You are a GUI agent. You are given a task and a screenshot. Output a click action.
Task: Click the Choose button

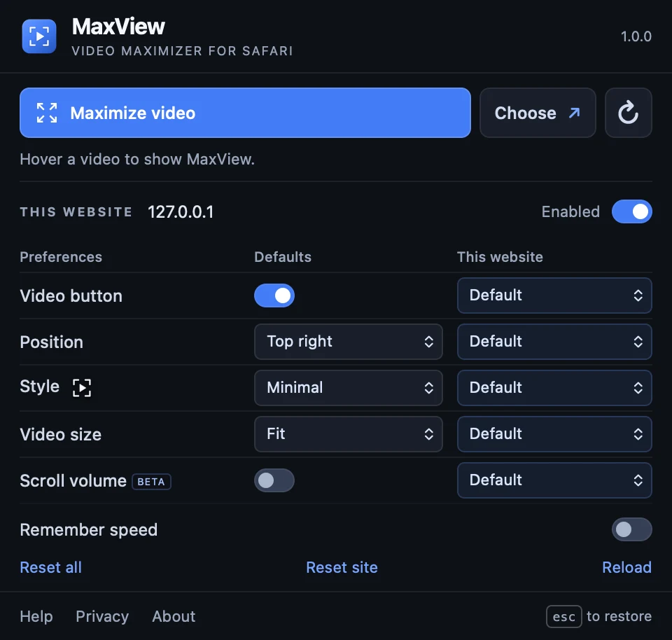pos(538,113)
